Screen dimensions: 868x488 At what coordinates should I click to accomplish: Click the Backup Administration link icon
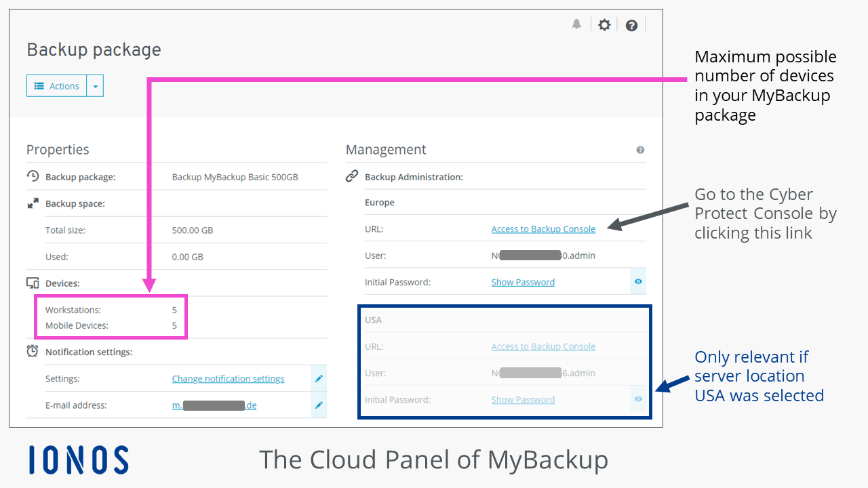[352, 176]
